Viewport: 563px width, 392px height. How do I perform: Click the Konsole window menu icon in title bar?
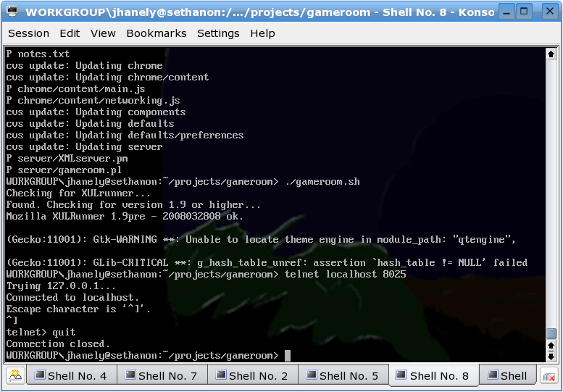12,12
